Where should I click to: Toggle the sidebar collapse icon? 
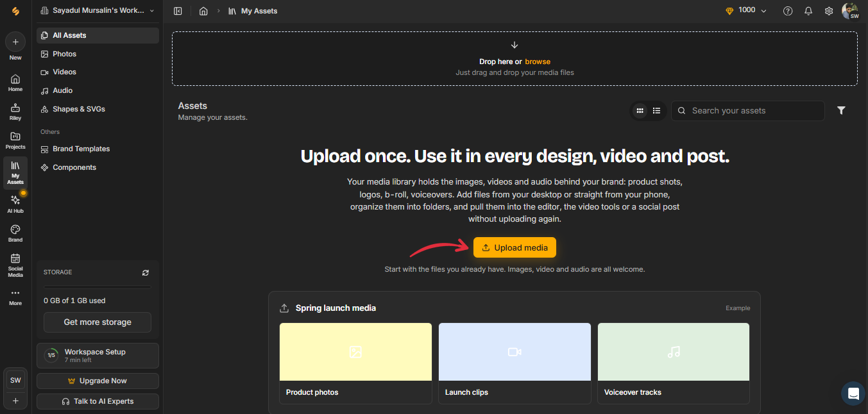tap(178, 11)
